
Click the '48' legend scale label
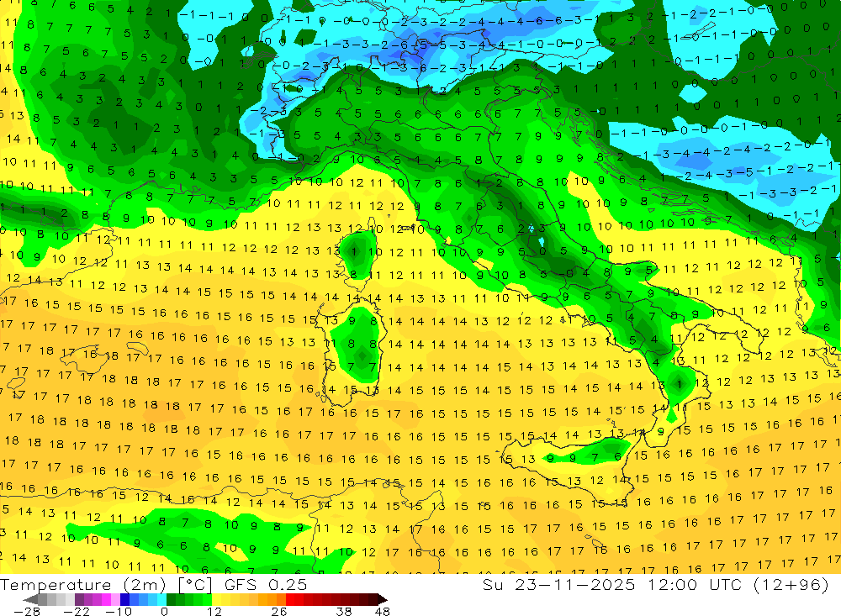pyautogui.click(x=383, y=612)
